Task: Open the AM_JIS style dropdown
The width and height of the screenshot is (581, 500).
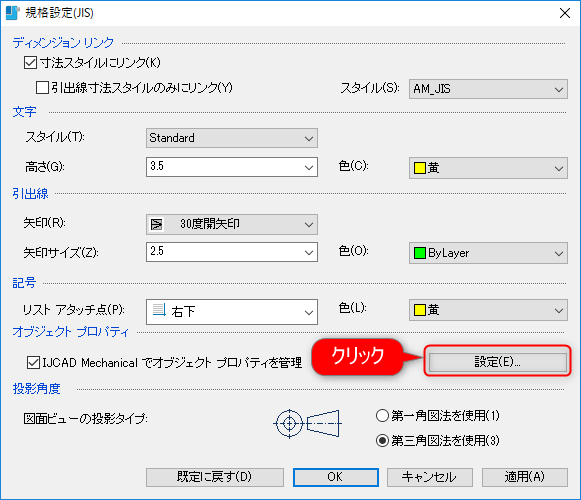Action: pyautogui.click(x=488, y=89)
